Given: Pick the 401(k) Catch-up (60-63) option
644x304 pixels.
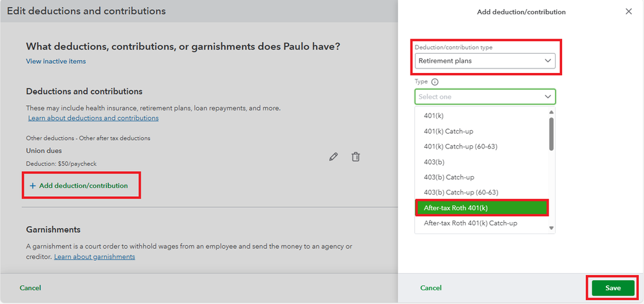Looking at the screenshot, I should [460, 147].
